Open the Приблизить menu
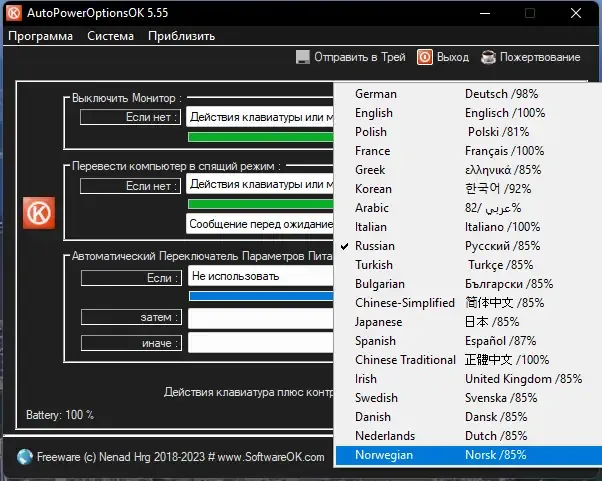602x481 pixels. (x=182, y=36)
